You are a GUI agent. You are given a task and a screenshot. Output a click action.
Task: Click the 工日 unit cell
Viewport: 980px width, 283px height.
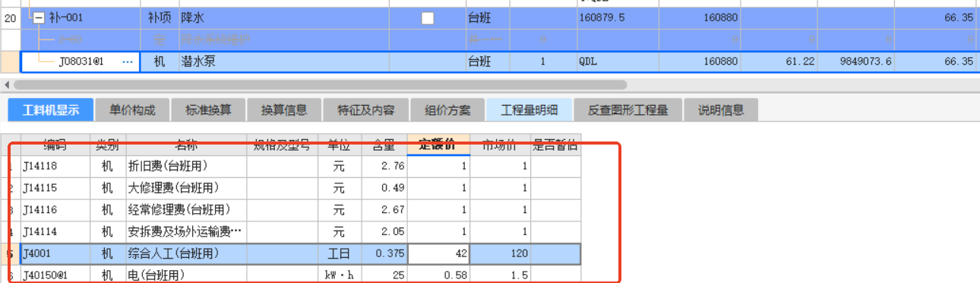(x=340, y=253)
